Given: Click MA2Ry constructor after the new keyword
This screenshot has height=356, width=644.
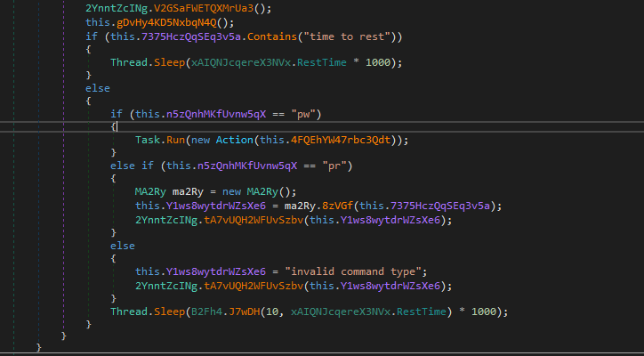Looking at the screenshot, I should [263, 191].
